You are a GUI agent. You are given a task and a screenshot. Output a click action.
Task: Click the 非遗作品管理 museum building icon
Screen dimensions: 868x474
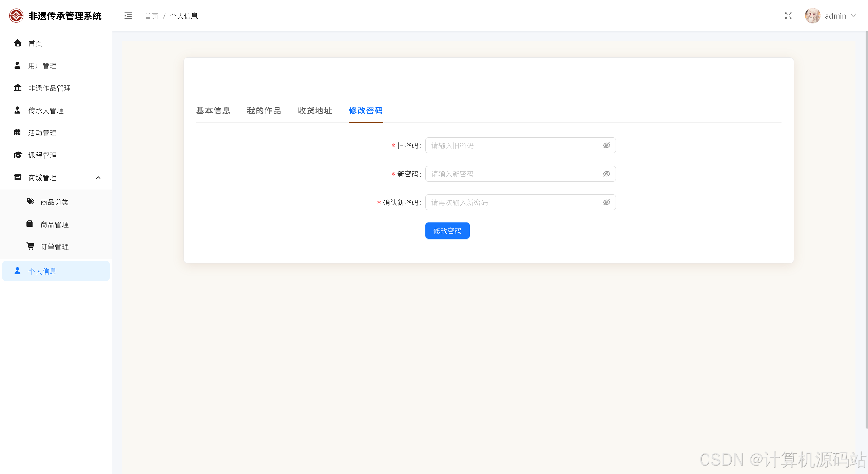(x=18, y=88)
